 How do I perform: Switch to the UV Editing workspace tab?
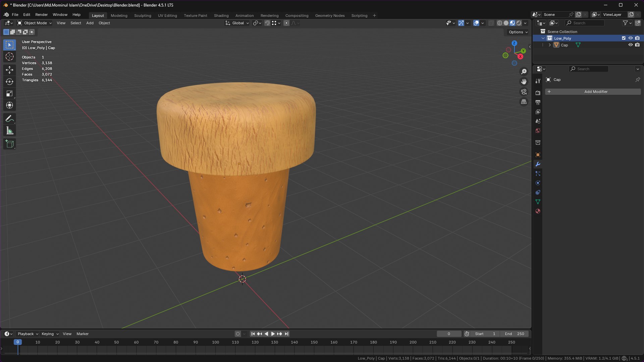pyautogui.click(x=167, y=15)
